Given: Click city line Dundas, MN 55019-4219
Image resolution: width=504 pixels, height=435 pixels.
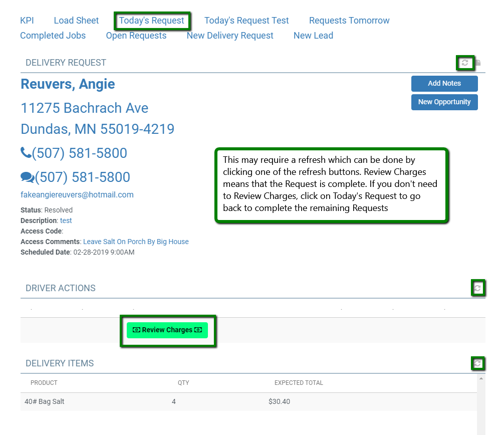Looking at the screenshot, I should point(97,129).
